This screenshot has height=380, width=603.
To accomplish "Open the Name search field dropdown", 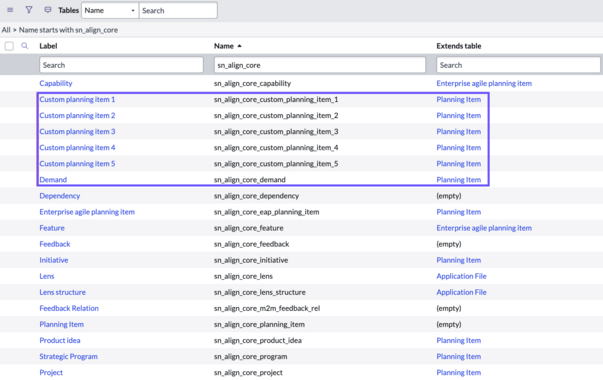I will pos(110,10).
